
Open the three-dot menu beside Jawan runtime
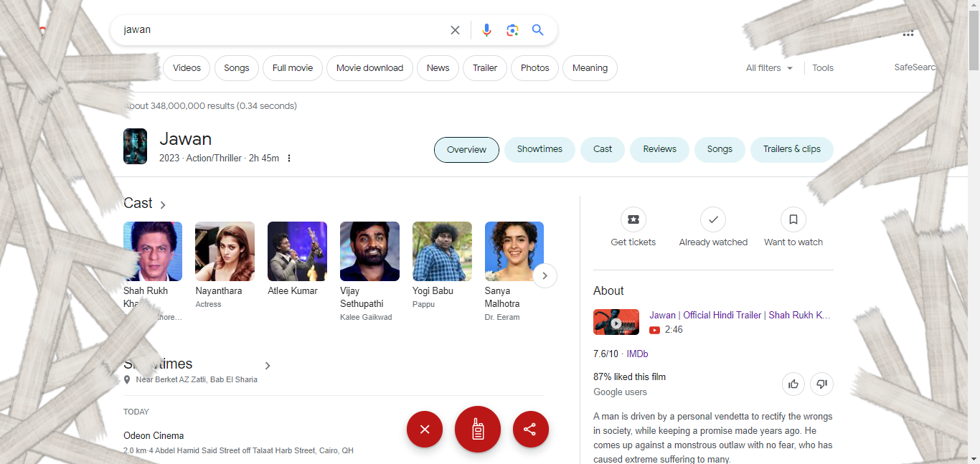click(x=289, y=158)
